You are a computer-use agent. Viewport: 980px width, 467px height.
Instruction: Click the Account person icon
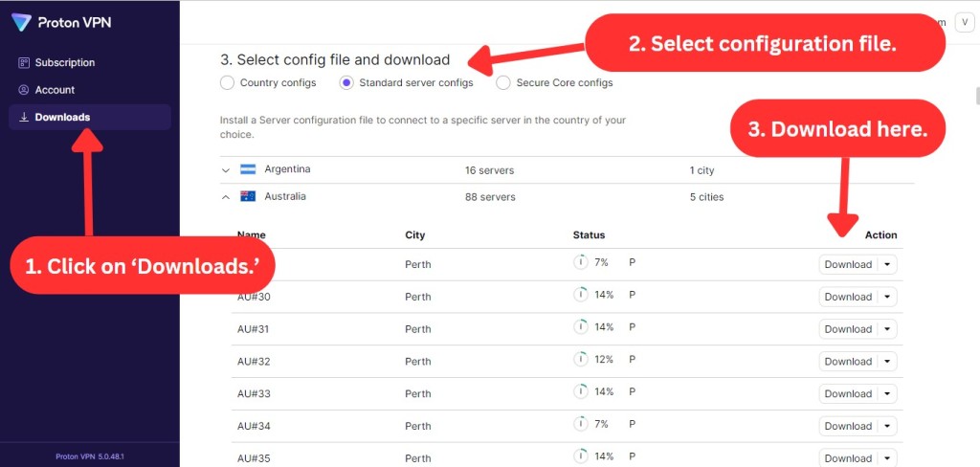tap(24, 90)
